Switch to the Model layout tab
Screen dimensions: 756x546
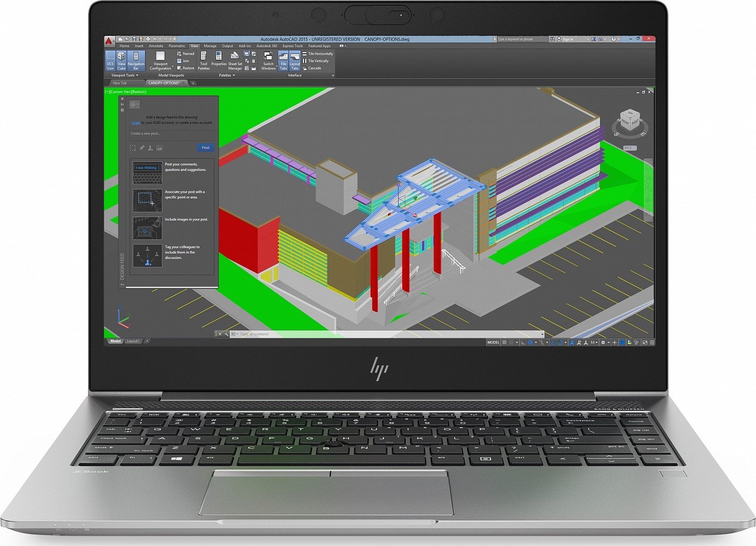(115, 341)
